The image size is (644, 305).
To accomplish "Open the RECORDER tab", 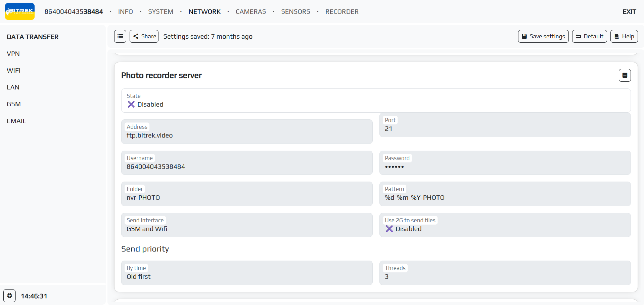I will point(342,12).
